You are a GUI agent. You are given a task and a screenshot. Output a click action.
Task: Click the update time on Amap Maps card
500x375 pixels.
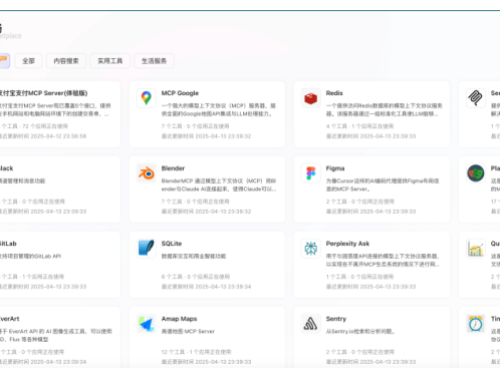click(206, 362)
